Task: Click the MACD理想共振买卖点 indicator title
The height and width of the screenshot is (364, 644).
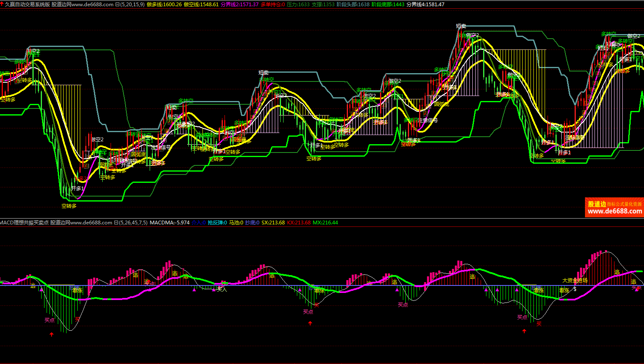Action: click(24, 223)
